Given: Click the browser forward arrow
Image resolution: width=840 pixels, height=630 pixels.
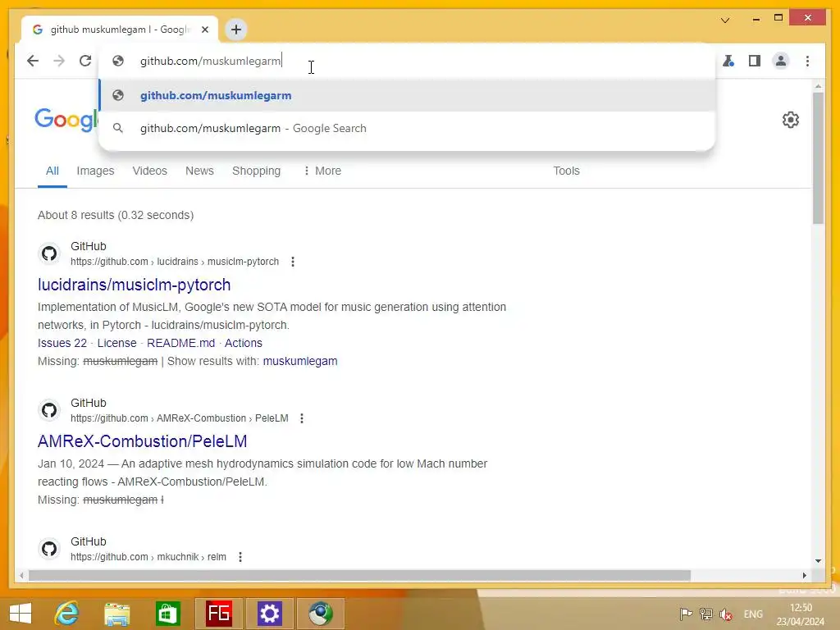Looking at the screenshot, I should [59, 61].
